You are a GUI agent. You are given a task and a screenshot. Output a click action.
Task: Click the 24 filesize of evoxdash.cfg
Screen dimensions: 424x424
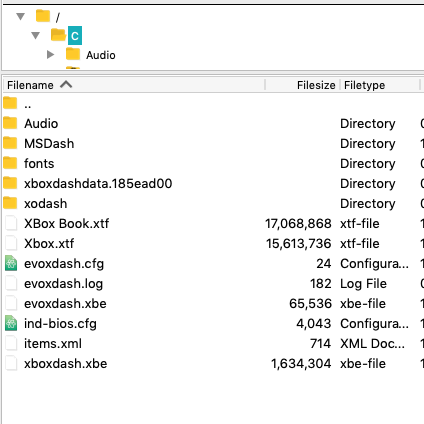click(x=324, y=264)
